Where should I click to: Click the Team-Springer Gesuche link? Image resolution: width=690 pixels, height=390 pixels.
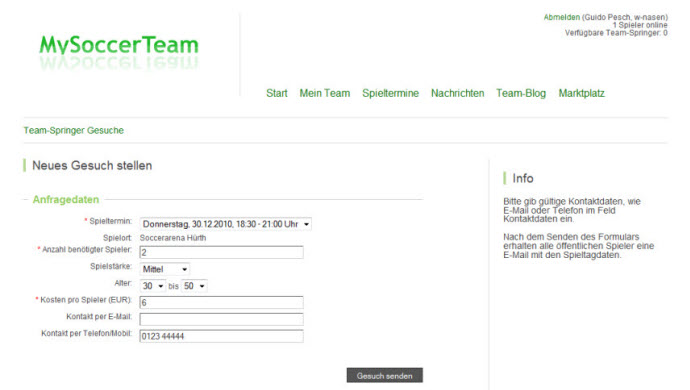point(73,130)
